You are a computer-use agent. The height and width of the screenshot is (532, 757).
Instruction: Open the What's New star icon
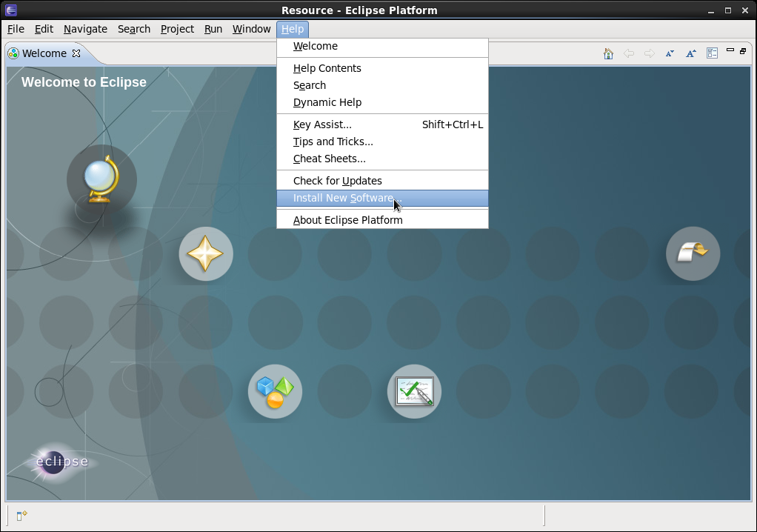(x=206, y=254)
